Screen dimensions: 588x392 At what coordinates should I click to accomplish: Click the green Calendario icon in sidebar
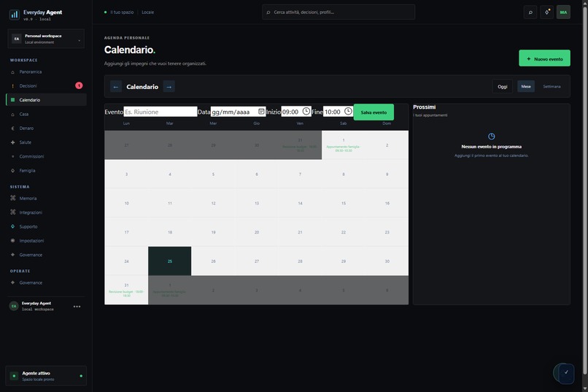pyautogui.click(x=12, y=100)
